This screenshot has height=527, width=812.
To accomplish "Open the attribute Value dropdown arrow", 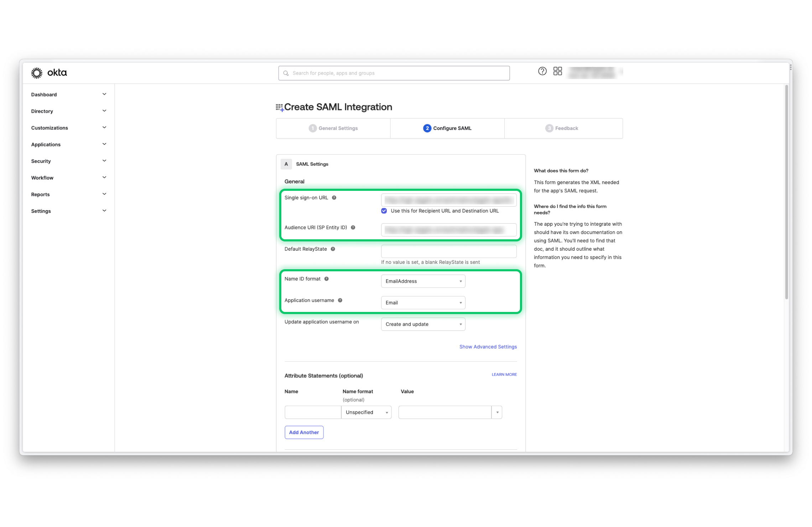I will pyautogui.click(x=497, y=412).
